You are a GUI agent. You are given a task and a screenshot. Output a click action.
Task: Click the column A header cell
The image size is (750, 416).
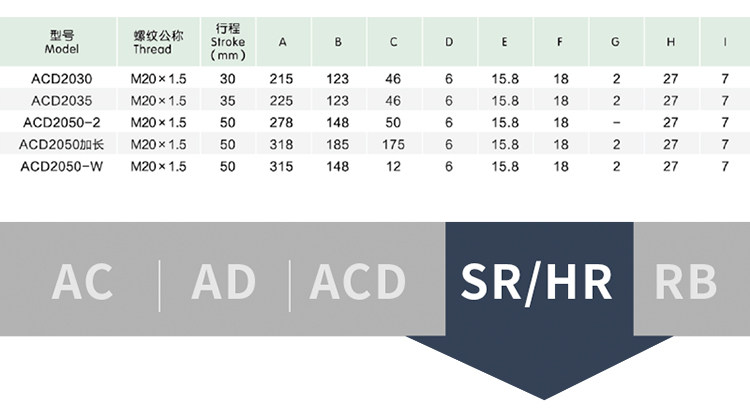click(x=283, y=41)
